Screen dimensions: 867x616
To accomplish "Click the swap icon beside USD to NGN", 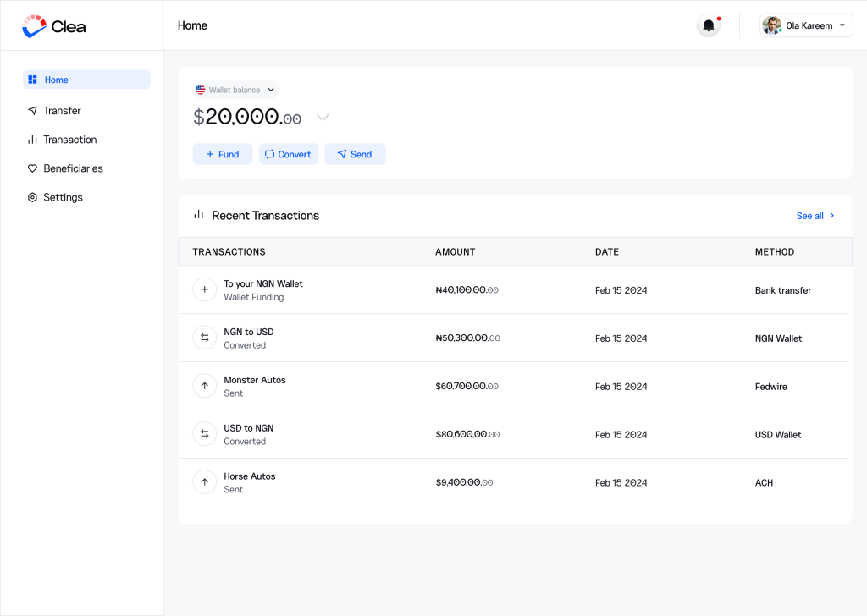I will [204, 435].
